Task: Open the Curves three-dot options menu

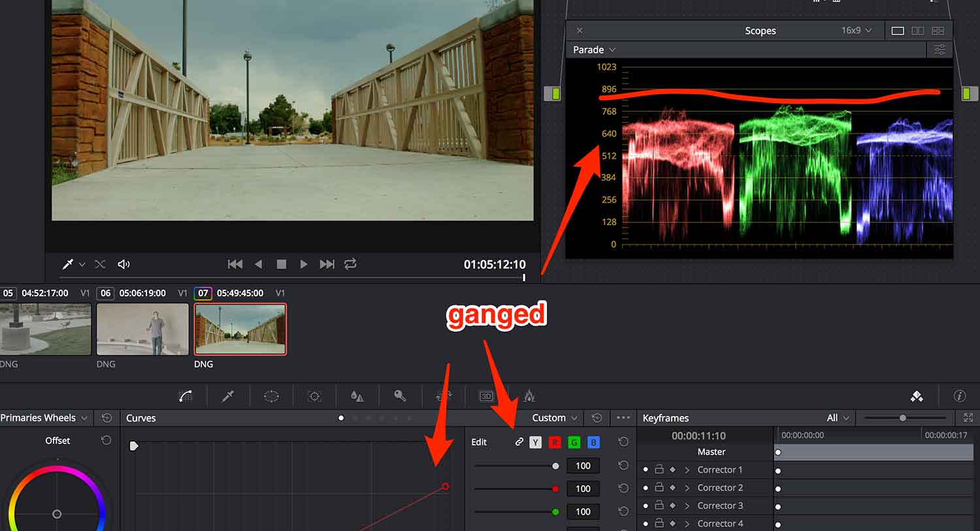Action: tap(623, 418)
